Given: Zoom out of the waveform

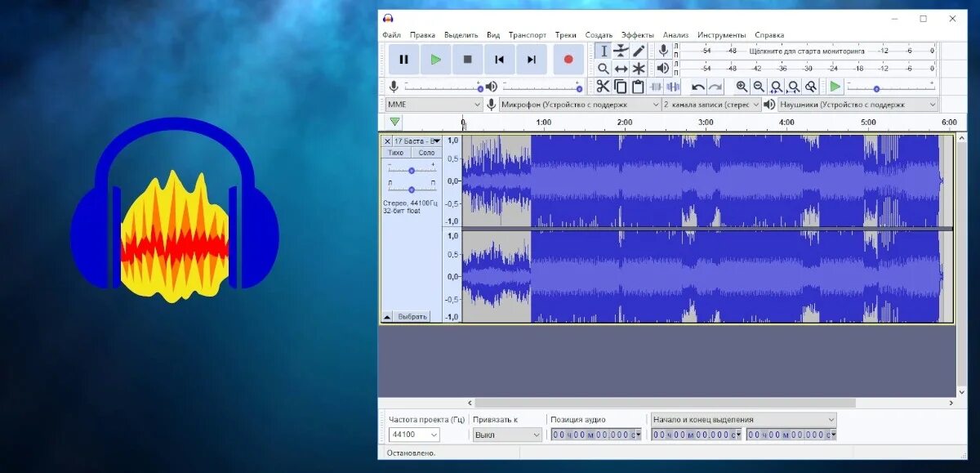Looking at the screenshot, I should click(x=759, y=87).
